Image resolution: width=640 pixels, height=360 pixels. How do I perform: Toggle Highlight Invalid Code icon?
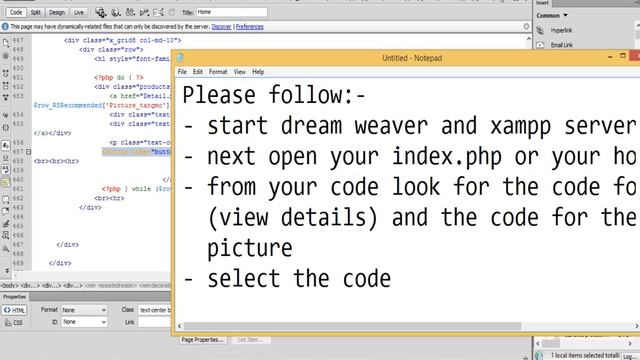[6, 158]
